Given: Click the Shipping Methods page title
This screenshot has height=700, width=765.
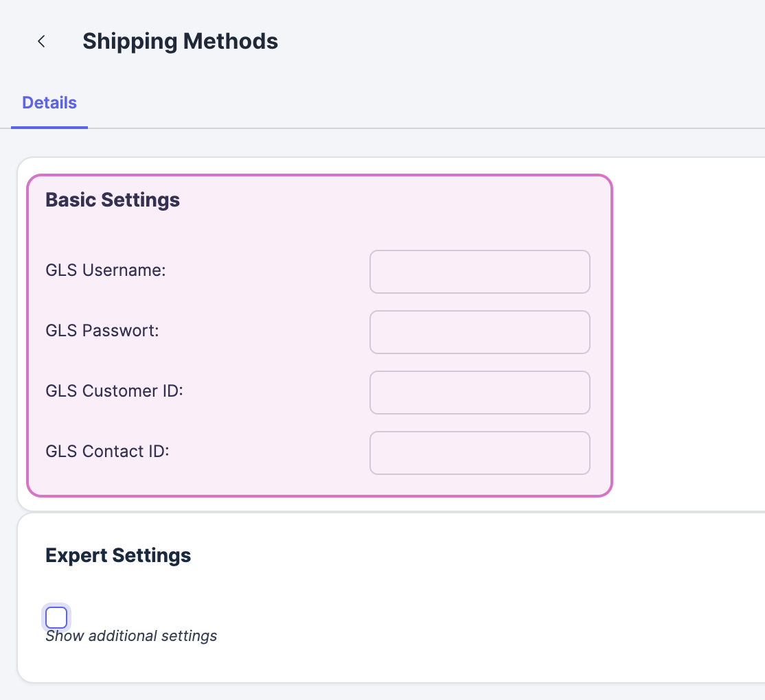Looking at the screenshot, I should click(x=180, y=42).
